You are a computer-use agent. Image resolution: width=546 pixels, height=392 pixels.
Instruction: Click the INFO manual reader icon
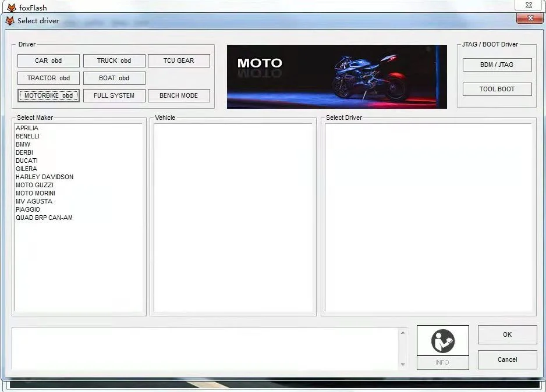(x=442, y=341)
